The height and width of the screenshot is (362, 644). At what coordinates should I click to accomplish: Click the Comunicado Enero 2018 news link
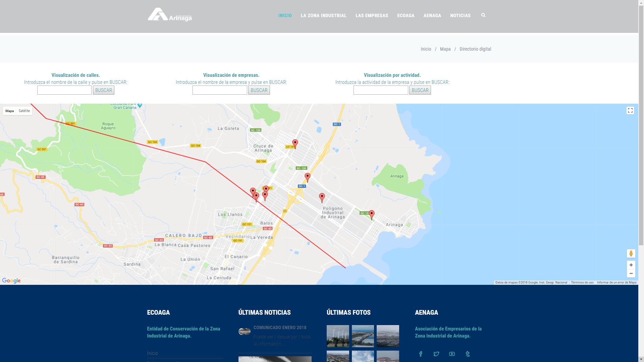pyautogui.click(x=280, y=327)
